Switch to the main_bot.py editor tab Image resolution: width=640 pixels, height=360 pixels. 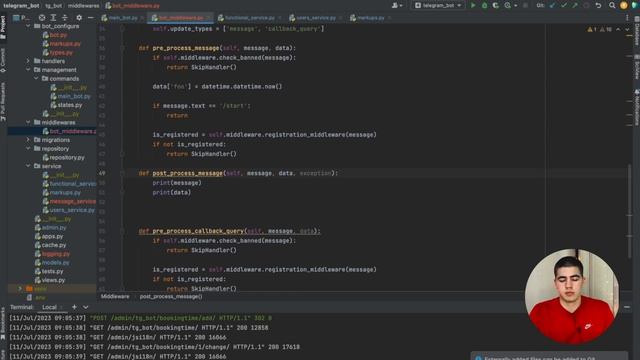pos(122,18)
